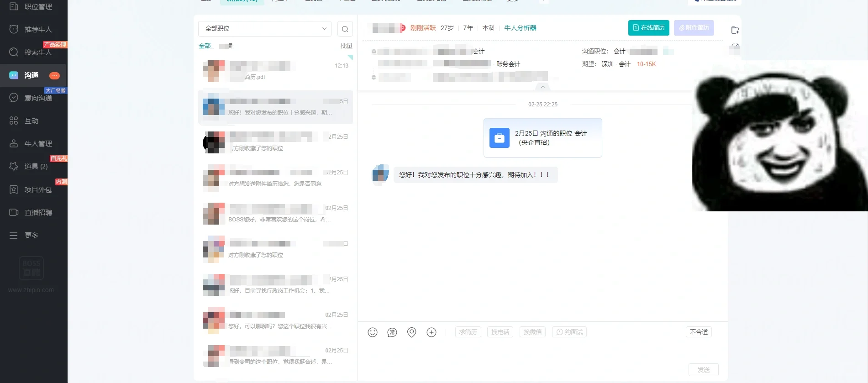
Task: Open the selected chat starting 您好！我对您发布的职位十分感兴趣
Action: click(275, 107)
